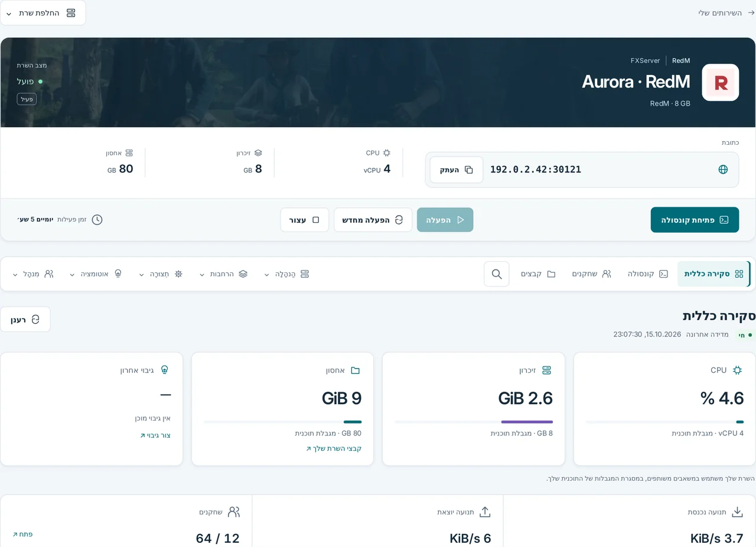The height and width of the screenshot is (547, 756).
Task: Click the תנועה נכנסת download icon
Action: 737,512
